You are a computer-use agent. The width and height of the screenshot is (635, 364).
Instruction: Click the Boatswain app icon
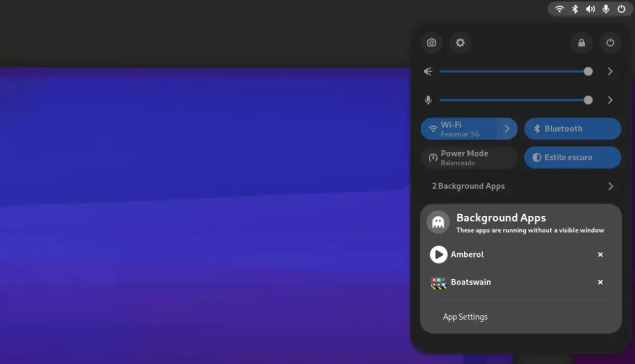(x=438, y=283)
